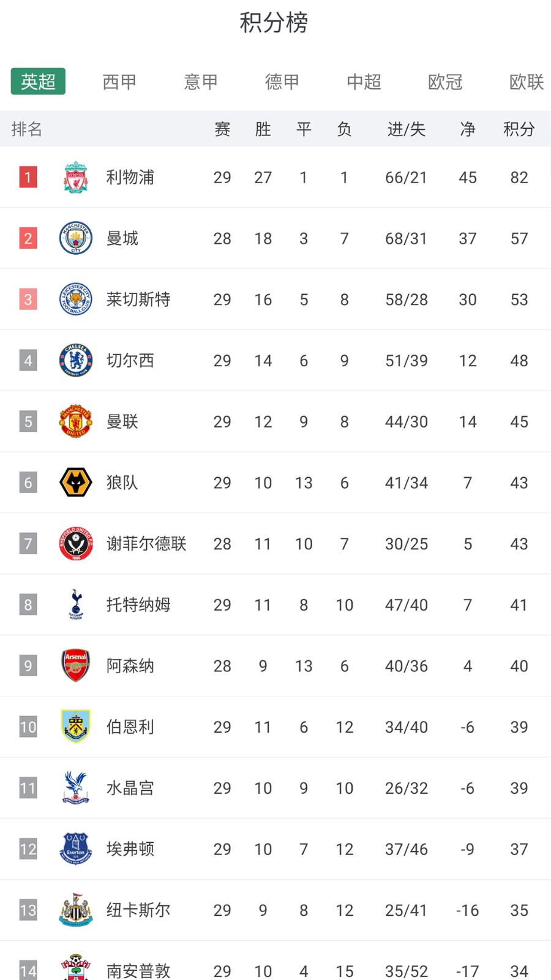Viewport: 551px width, 980px height.
Task: Switch to the 意甲 league tab
Action: [201, 81]
